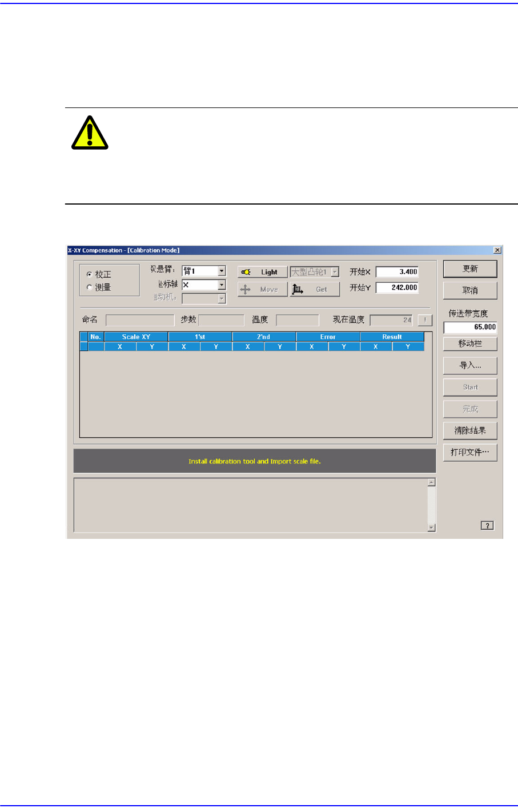Select the 校正 radio option
Viewport: 518px width, 812px height.
[x=90, y=274]
